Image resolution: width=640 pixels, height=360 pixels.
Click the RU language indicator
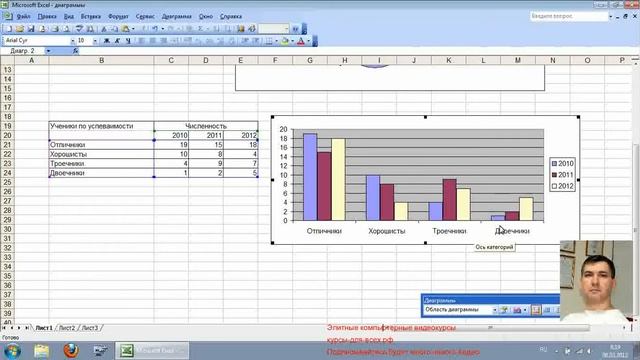543,349
